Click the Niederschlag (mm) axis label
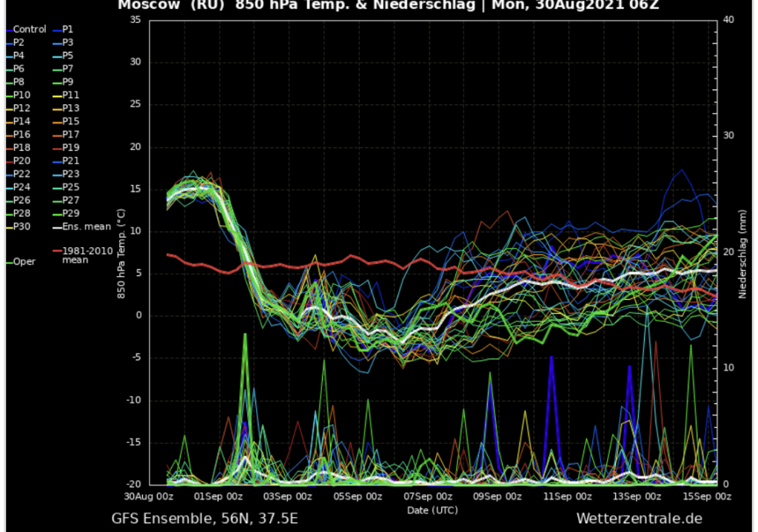758x532 pixels. tap(743, 253)
